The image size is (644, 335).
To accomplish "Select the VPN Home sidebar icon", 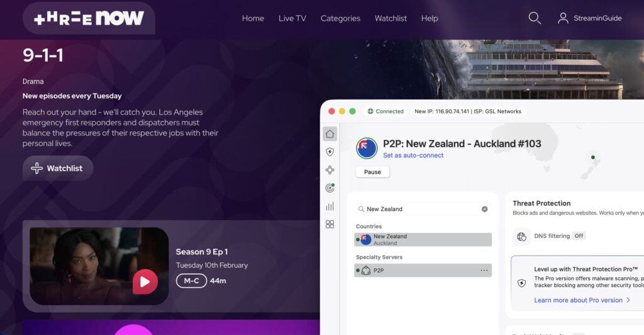I will (330, 134).
